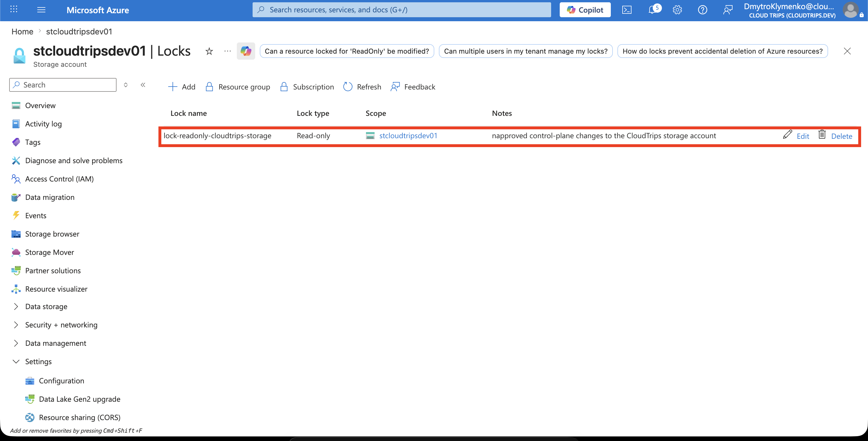The height and width of the screenshot is (441, 868).
Task: Open the Azure portal apps grid
Action: (14, 9)
